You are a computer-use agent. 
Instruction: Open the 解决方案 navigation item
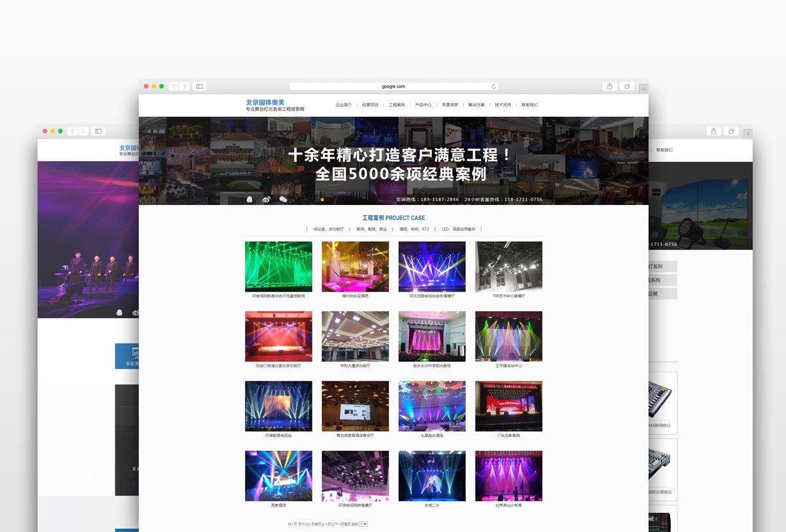[x=476, y=105]
